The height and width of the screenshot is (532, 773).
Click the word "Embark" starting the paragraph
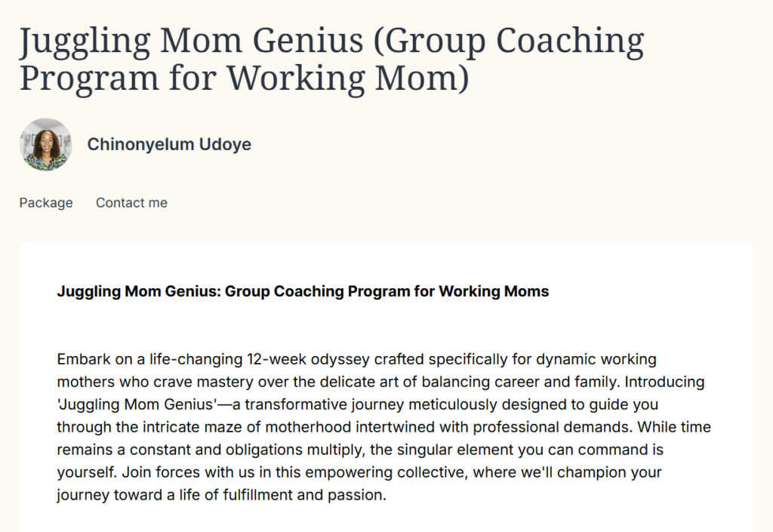(x=79, y=358)
